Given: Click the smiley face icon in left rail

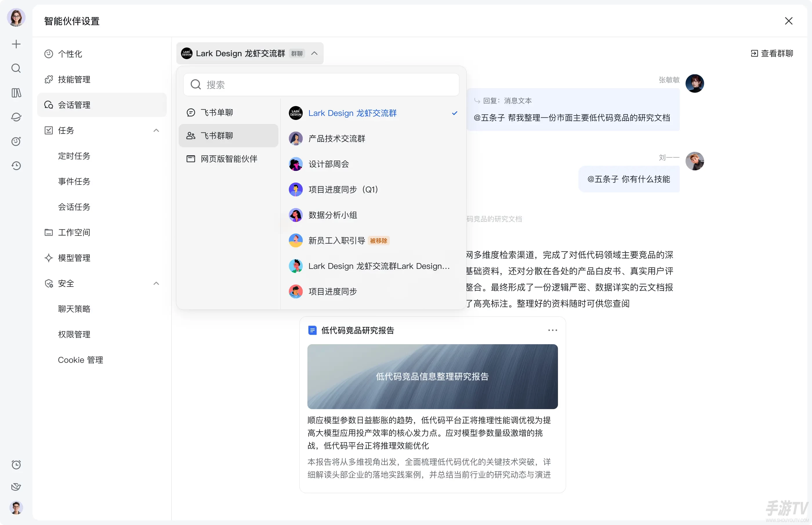Looking at the screenshot, I should click(16, 141).
